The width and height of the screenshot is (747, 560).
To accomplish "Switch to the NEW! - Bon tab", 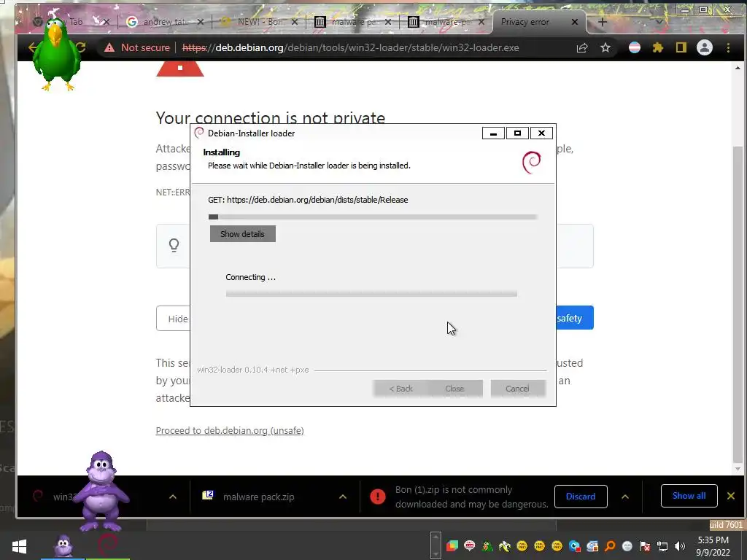I will [x=258, y=22].
